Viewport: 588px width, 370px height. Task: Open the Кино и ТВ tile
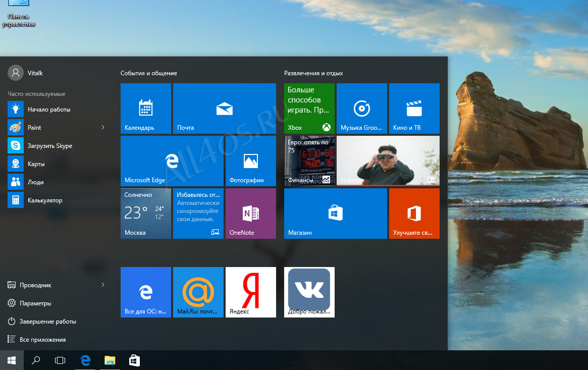pyautogui.click(x=414, y=109)
